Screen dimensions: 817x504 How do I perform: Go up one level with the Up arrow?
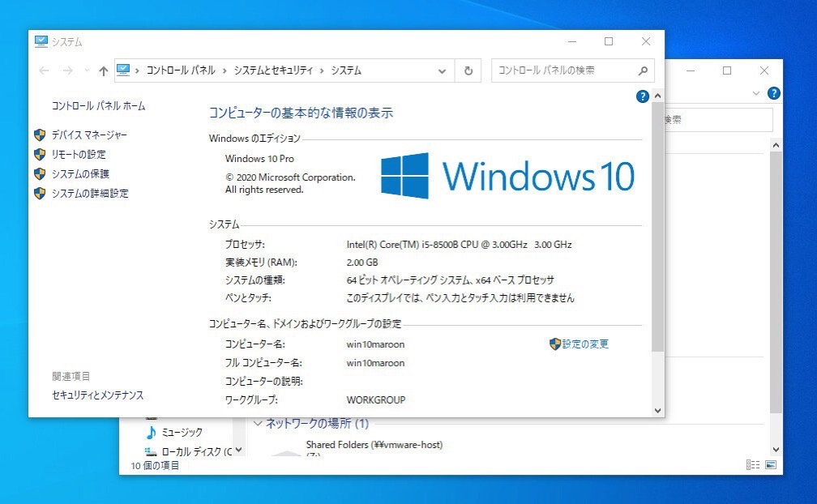coord(103,70)
